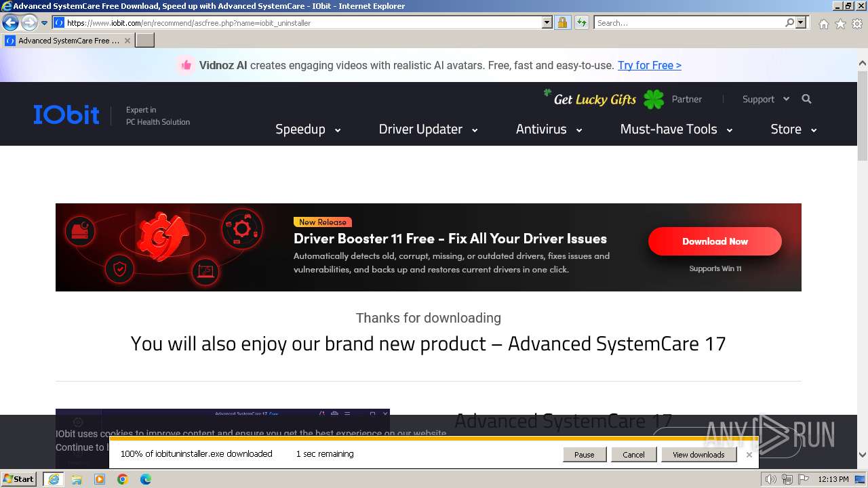Pause the iobituninstaller.exe download
This screenshot has width=868, height=488.
(x=584, y=455)
